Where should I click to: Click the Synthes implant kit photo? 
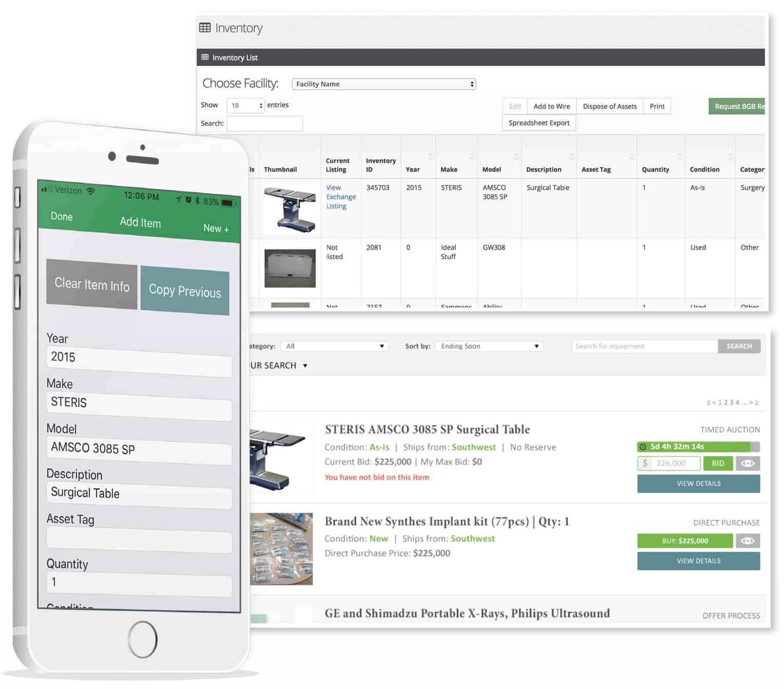pyautogui.click(x=282, y=549)
